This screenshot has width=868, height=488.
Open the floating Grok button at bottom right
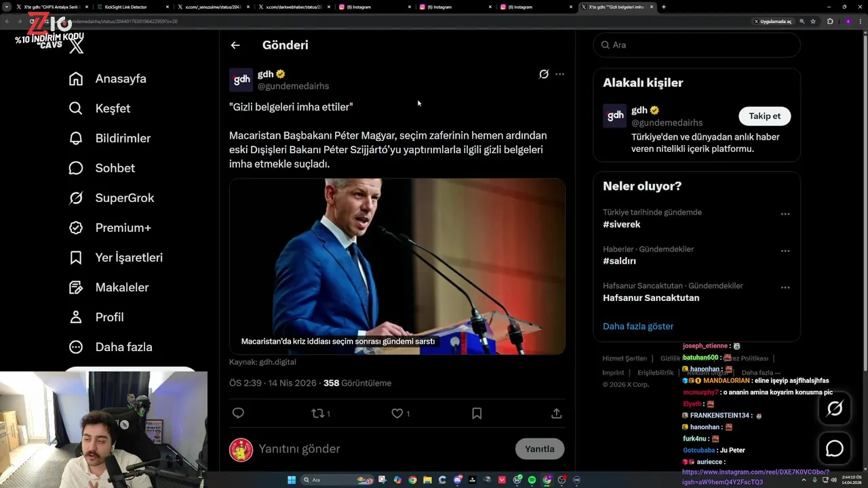(x=835, y=408)
